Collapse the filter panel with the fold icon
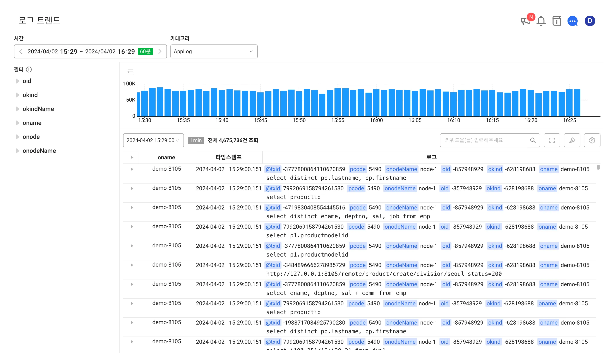This screenshot has width=614, height=364. tap(130, 72)
